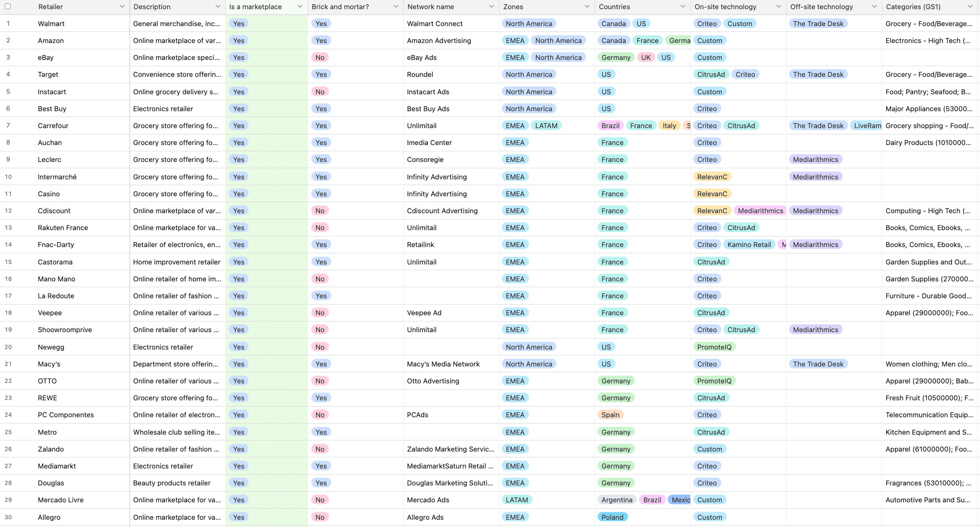Click PromoteIQ tag in Newegg row
This screenshot has width=980, height=527.
[714, 347]
